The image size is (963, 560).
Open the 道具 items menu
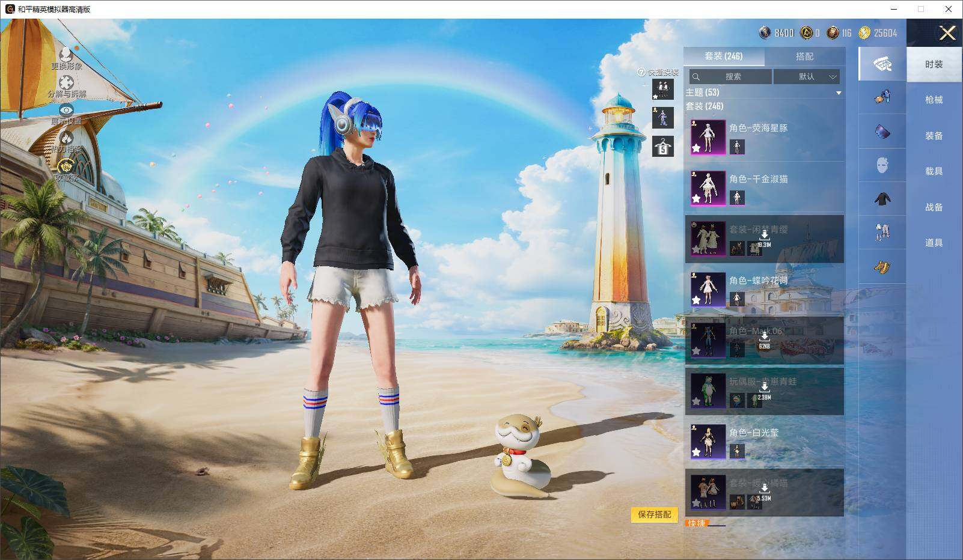point(934,243)
